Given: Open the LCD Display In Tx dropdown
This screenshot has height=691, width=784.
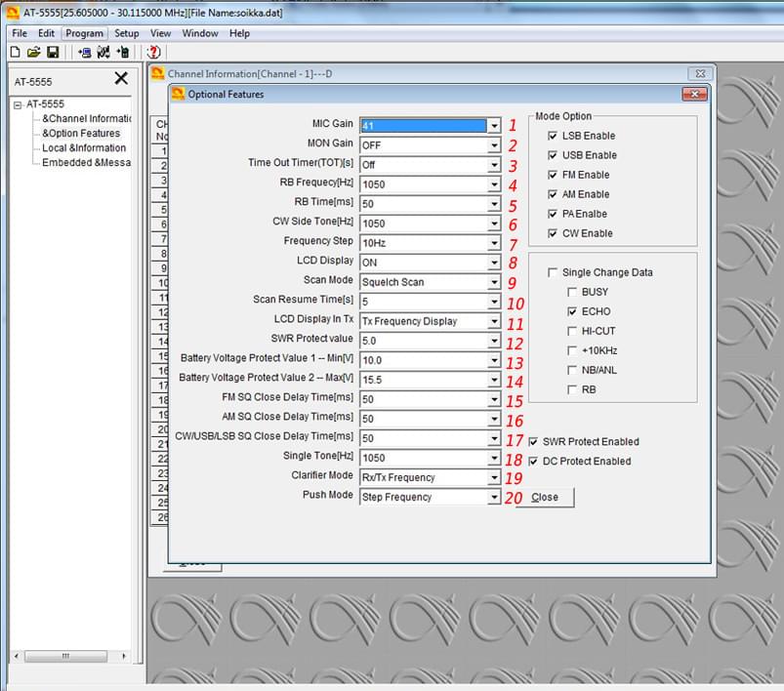Looking at the screenshot, I should pos(494,320).
